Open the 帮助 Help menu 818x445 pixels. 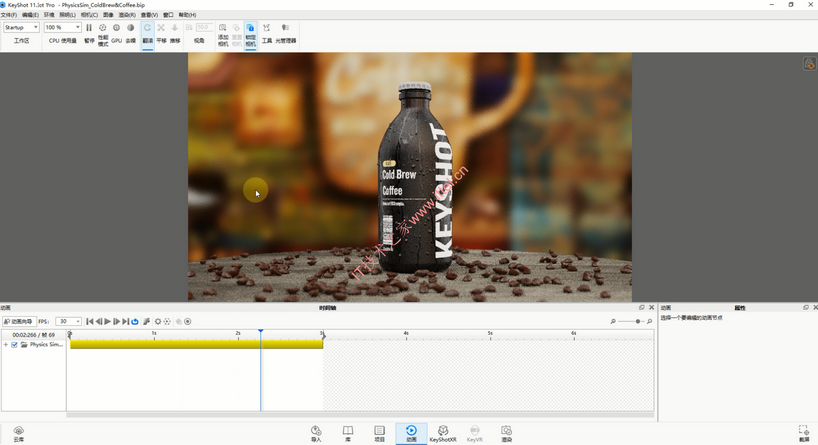tap(186, 15)
